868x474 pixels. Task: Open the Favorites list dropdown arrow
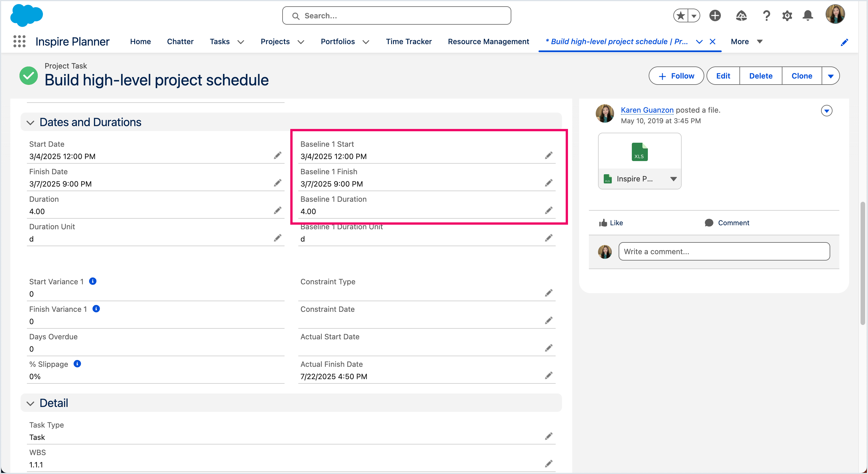point(694,15)
